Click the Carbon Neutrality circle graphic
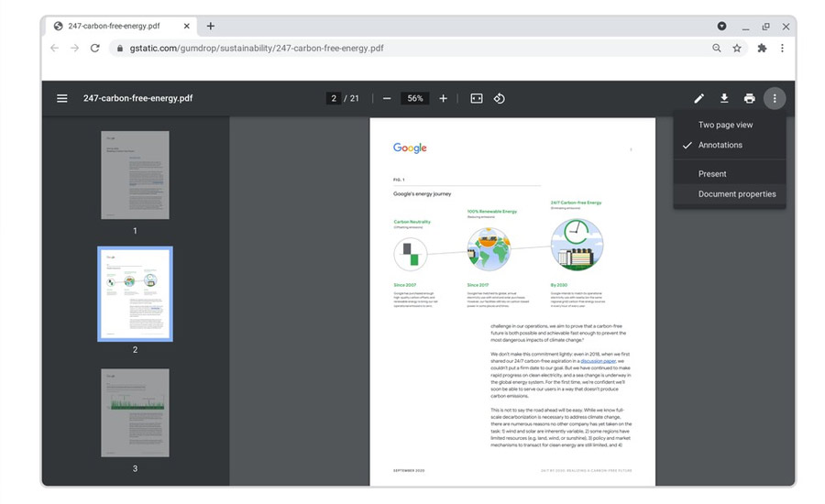This screenshot has width=825, height=504. [411, 254]
